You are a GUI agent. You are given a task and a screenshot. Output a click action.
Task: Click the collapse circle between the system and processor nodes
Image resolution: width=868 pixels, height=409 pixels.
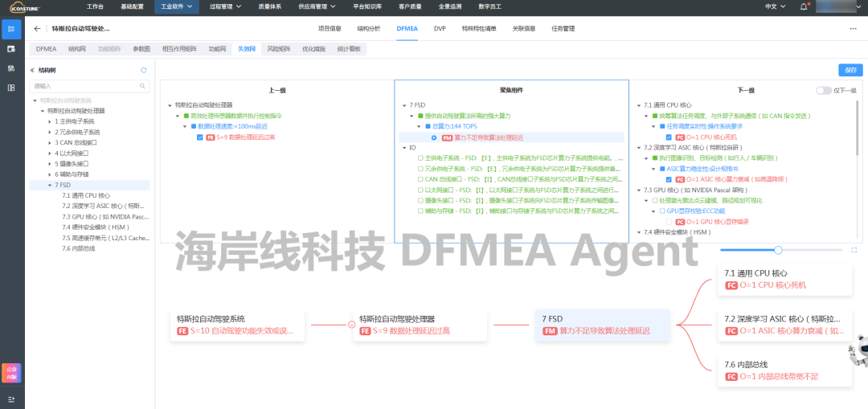(351, 325)
